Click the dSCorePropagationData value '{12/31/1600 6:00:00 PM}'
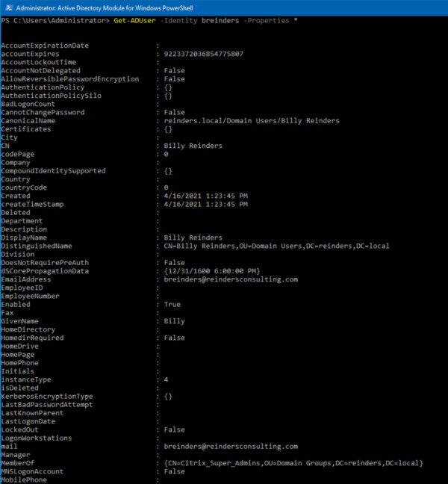The image size is (448, 484). coord(211,270)
